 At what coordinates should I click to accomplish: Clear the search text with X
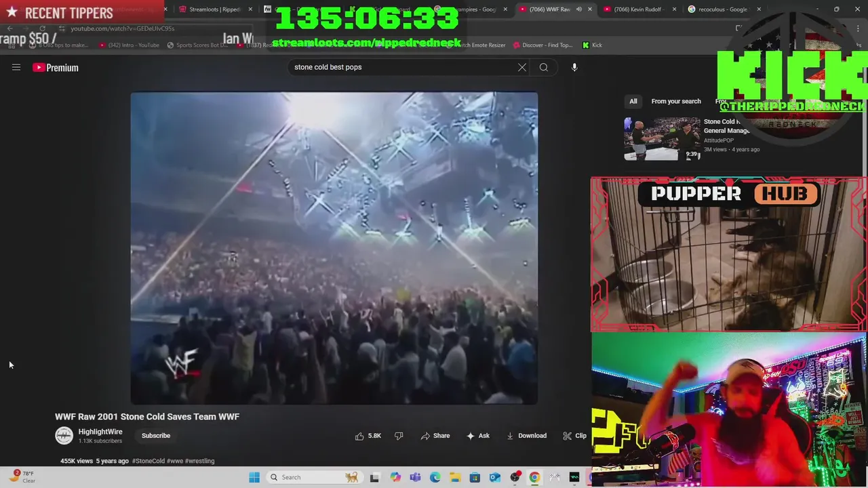pyautogui.click(x=522, y=67)
